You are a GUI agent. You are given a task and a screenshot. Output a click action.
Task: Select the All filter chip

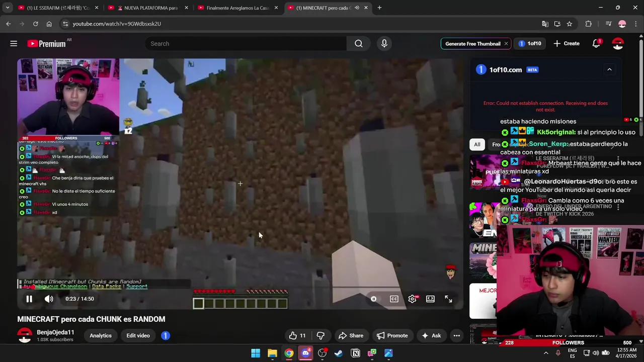tap(477, 144)
